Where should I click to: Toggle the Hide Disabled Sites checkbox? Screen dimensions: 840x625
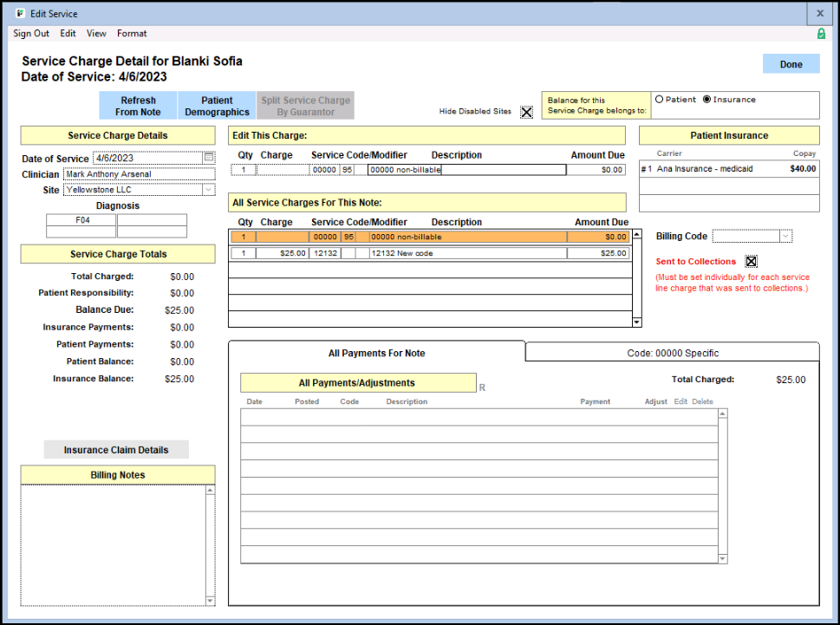coord(526,112)
